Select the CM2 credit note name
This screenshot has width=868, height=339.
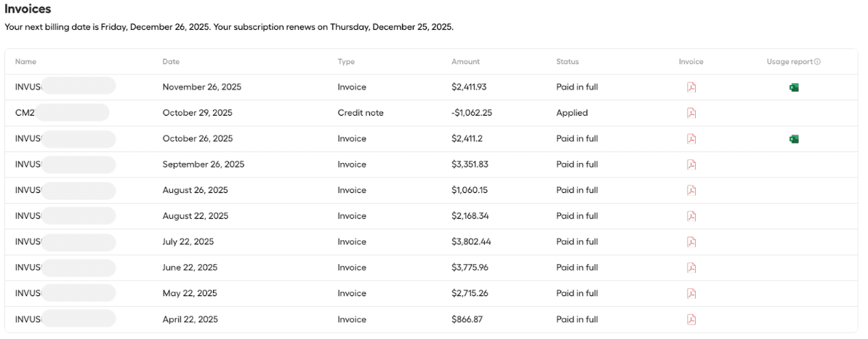click(x=25, y=113)
